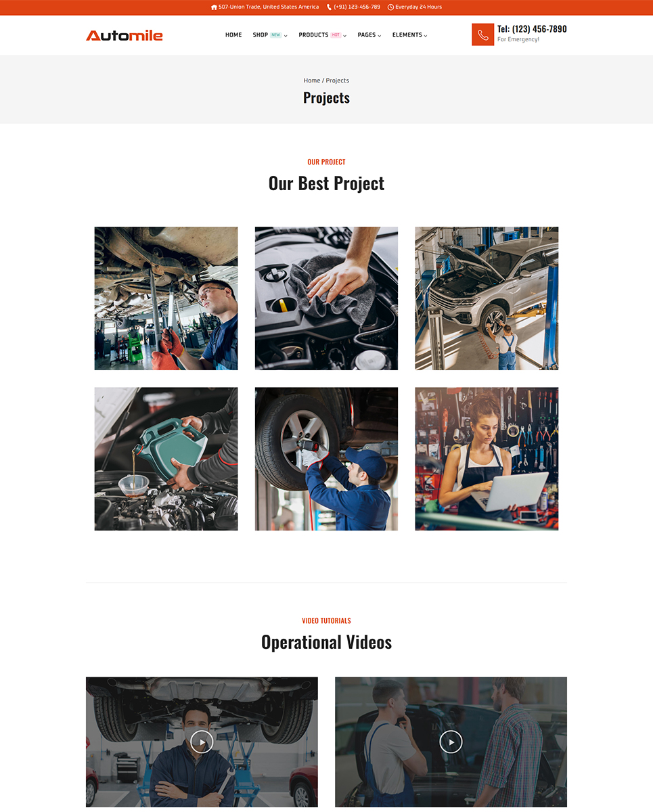The height and width of the screenshot is (812, 653).
Task: Expand the Products dropdown menu
Action: 323,35
